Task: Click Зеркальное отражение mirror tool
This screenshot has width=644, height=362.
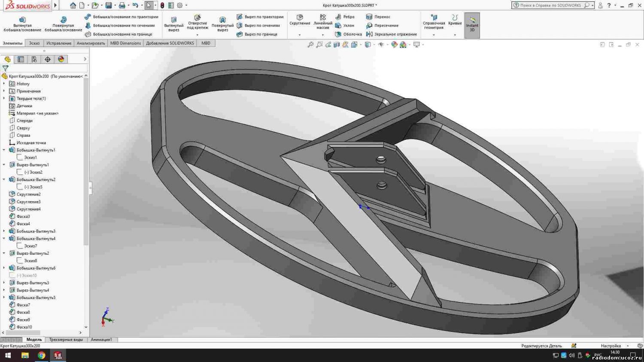Action: (392, 34)
